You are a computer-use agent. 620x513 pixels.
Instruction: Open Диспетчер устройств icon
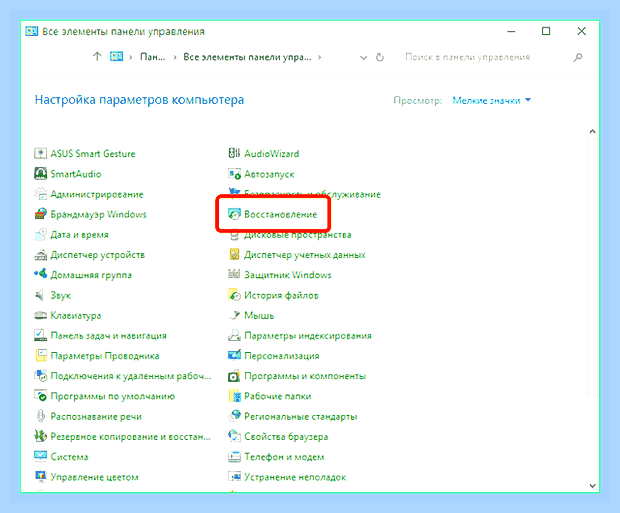pos(40,254)
